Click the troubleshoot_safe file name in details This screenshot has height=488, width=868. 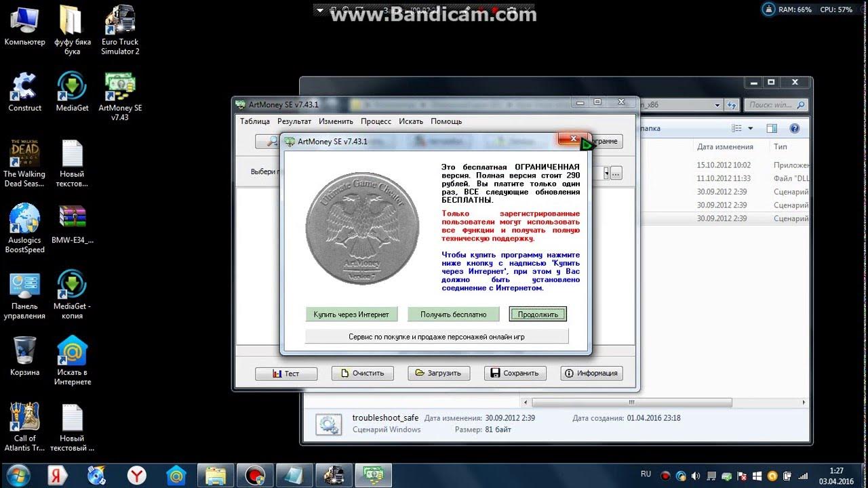click(385, 418)
